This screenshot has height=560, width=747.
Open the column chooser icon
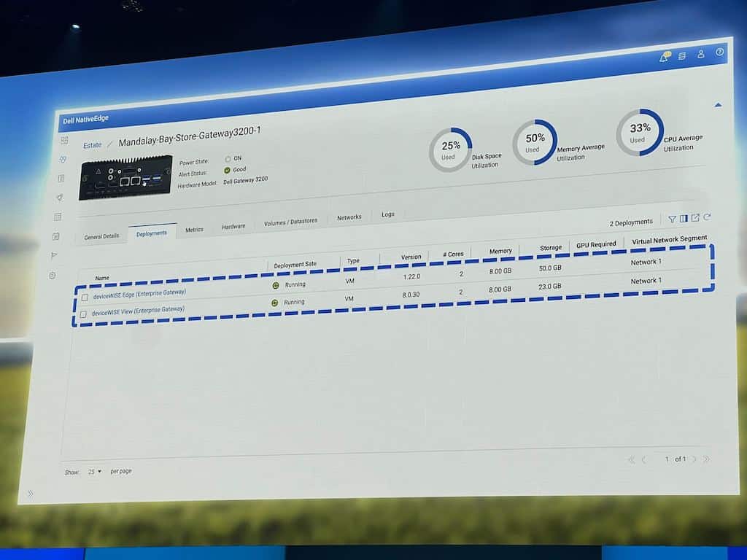684,218
